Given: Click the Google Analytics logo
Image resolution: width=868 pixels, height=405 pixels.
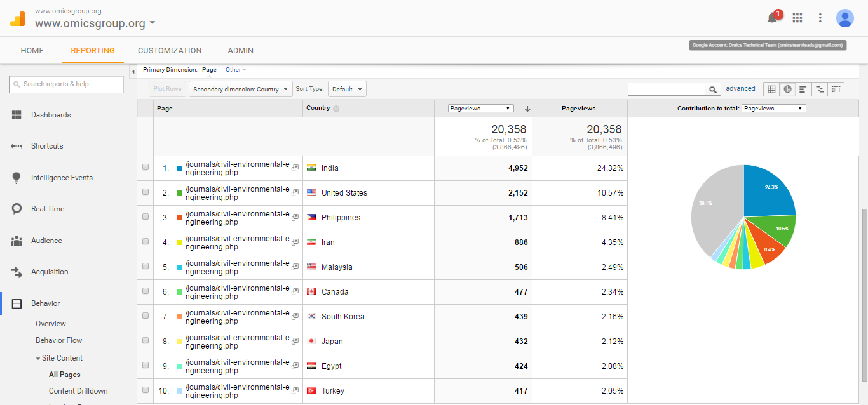Looking at the screenshot, I should pos(17,18).
